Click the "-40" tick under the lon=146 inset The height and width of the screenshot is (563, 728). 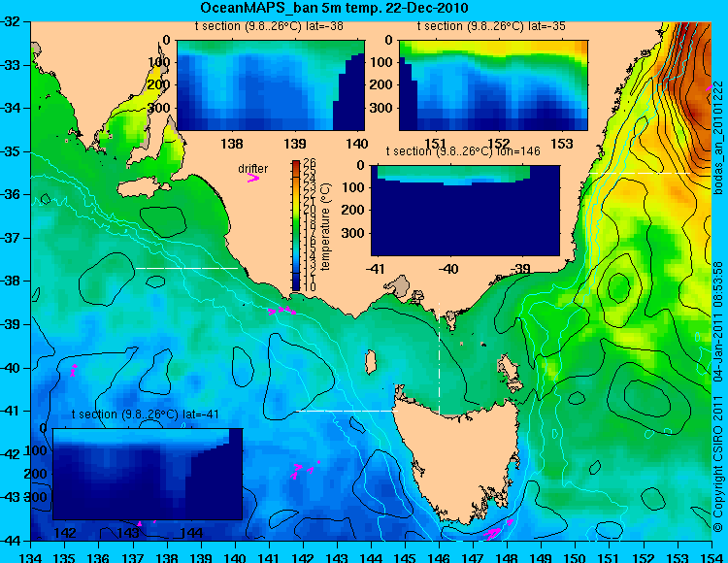coord(448,269)
